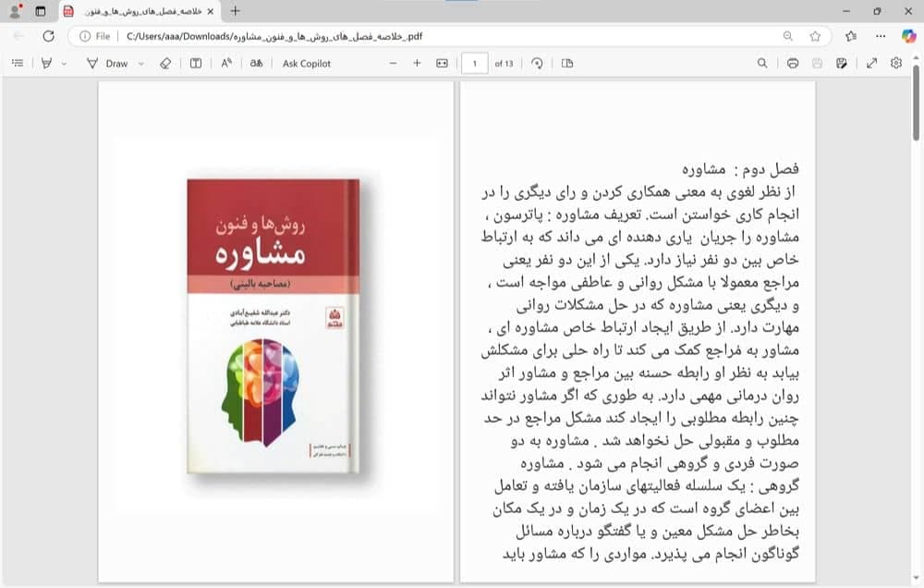Switch the page view layout
This screenshot has width=924, height=588.
click(567, 63)
